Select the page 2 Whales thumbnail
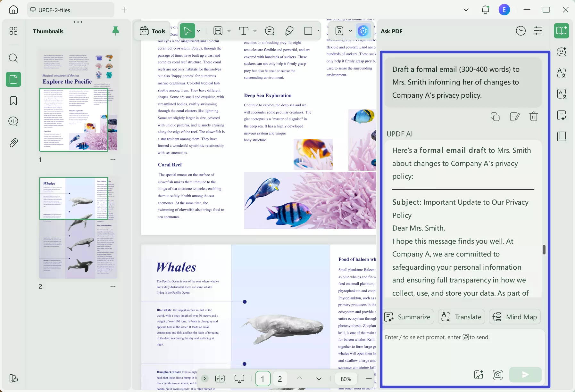 tap(78, 227)
